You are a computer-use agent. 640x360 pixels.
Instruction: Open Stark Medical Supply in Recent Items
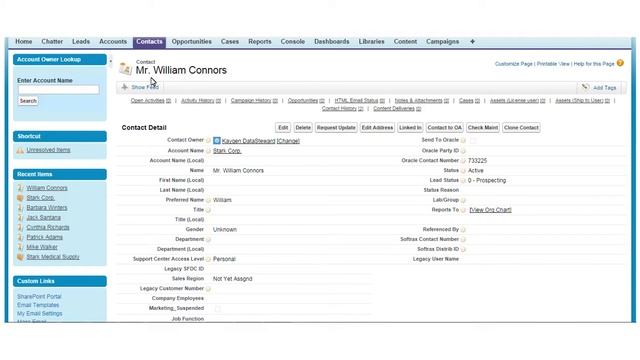[x=53, y=257]
